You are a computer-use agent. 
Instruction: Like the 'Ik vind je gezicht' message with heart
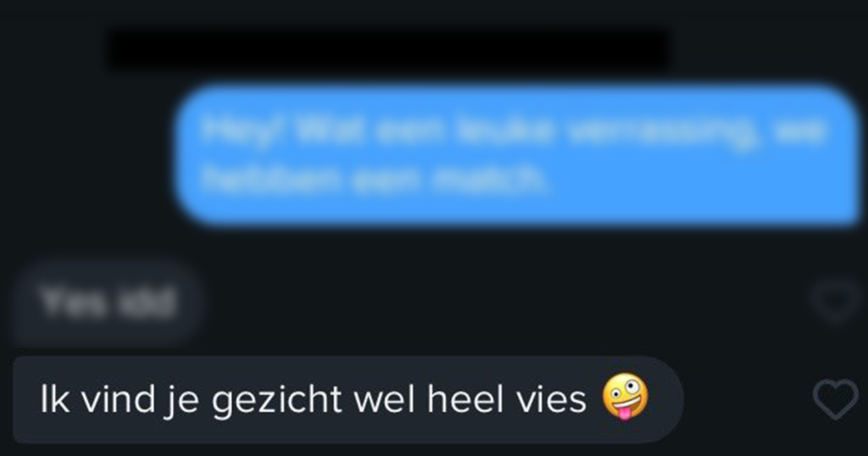[835, 398]
